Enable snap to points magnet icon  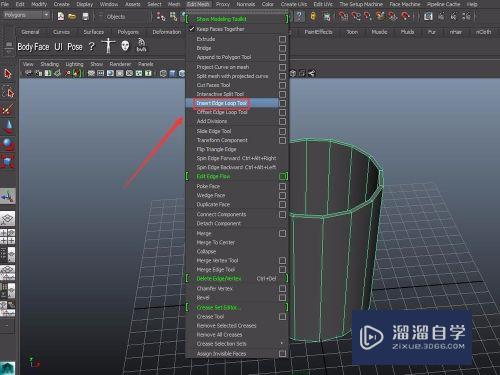367,16
